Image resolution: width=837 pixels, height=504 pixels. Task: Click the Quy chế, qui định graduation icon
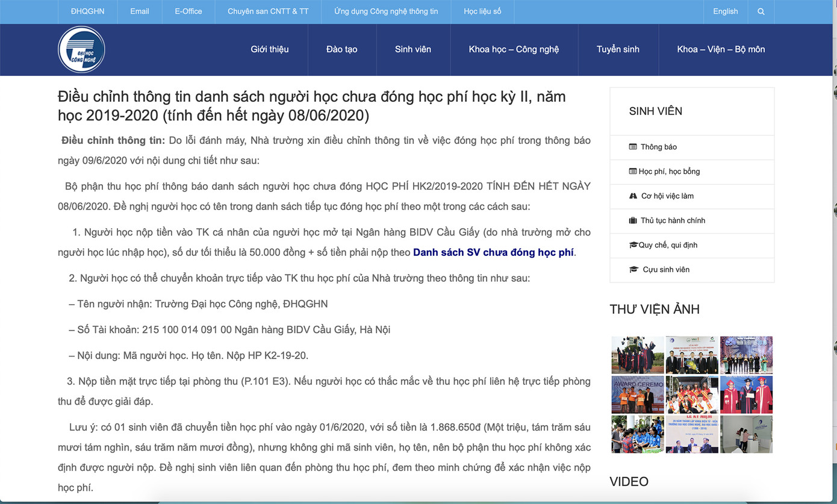point(633,245)
